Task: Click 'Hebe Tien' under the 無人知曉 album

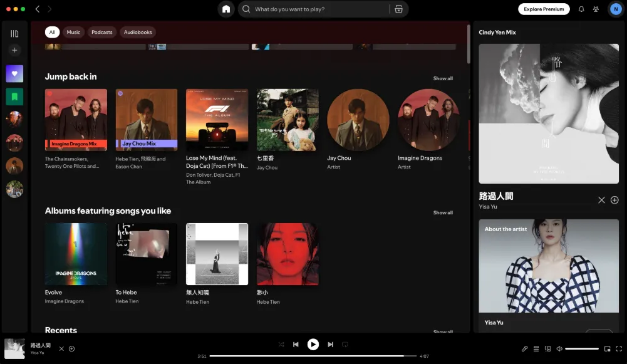Action: [197, 302]
